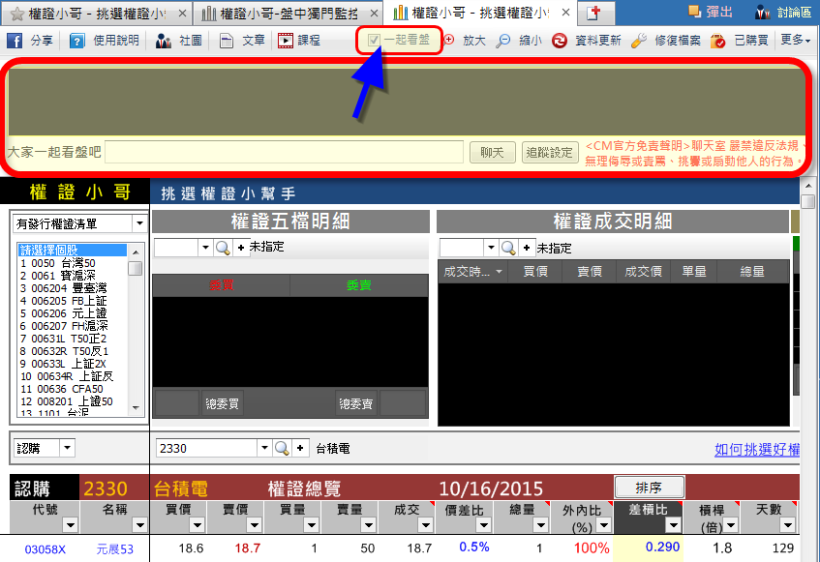
Task: Close the 盤中獨門監控 tab
Action: [374, 13]
